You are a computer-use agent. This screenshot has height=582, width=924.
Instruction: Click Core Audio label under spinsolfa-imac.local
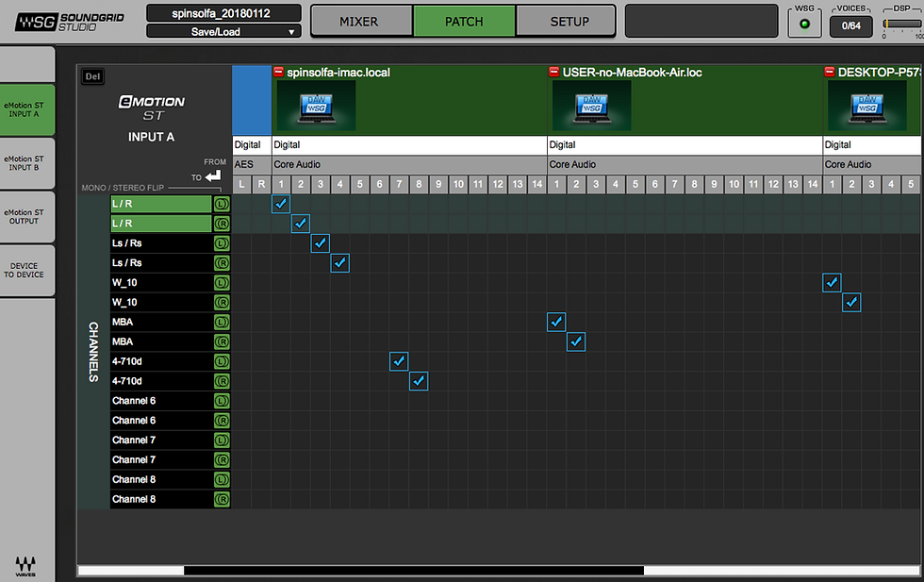click(297, 164)
